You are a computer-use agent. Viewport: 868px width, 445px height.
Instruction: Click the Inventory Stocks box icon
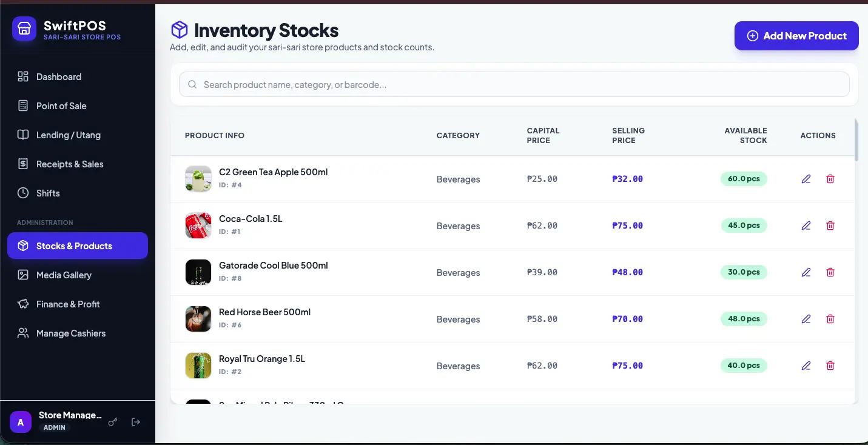[x=180, y=30]
